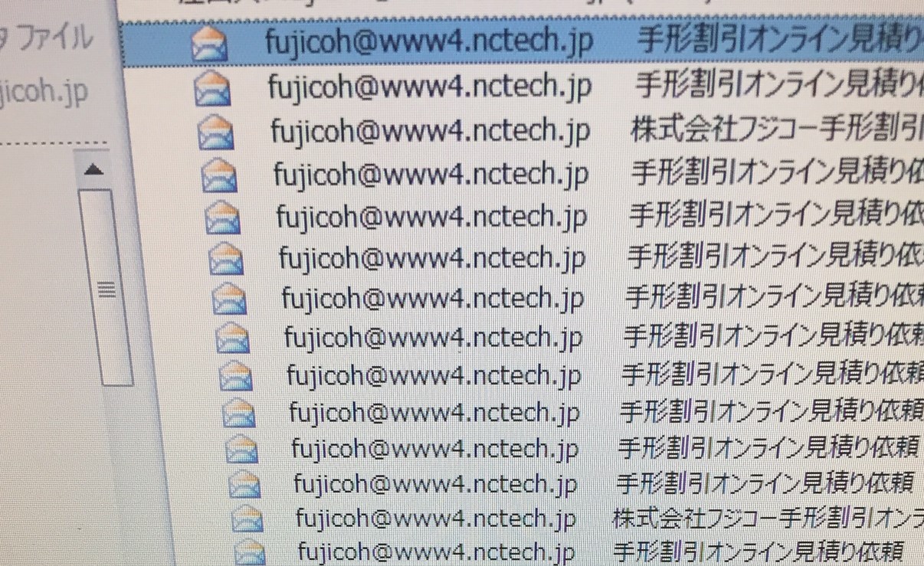Click envelope icon of fourth email row

(x=220, y=175)
